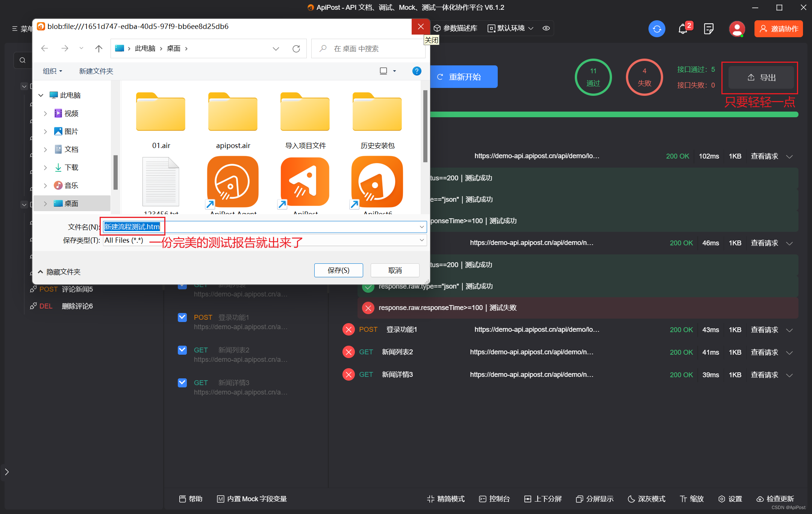Open the file dialog help icon
This screenshot has width=812, height=514.
point(417,71)
